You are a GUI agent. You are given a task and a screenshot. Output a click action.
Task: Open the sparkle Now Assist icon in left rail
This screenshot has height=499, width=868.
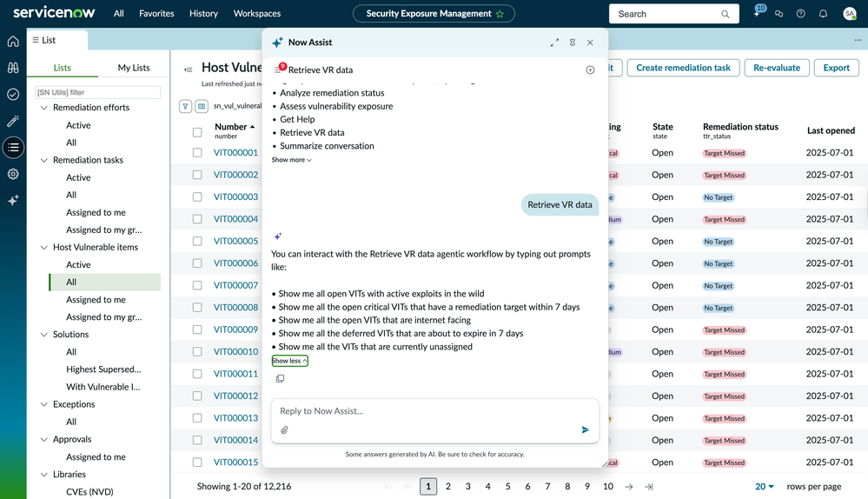13,200
